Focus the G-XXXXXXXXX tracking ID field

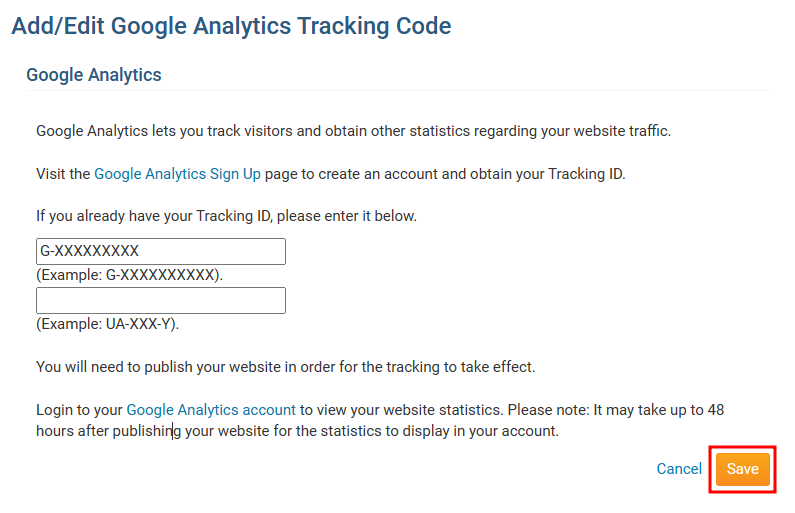pyautogui.click(x=161, y=251)
